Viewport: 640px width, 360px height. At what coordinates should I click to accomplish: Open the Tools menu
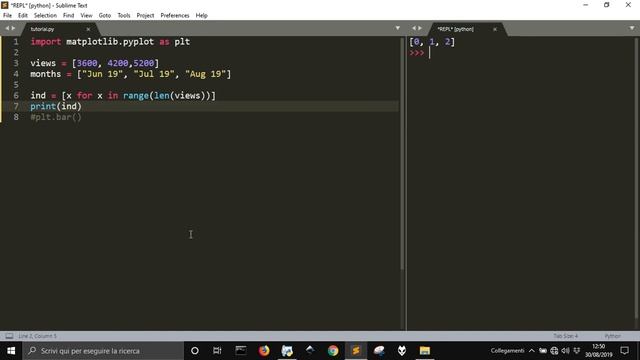coord(124,16)
